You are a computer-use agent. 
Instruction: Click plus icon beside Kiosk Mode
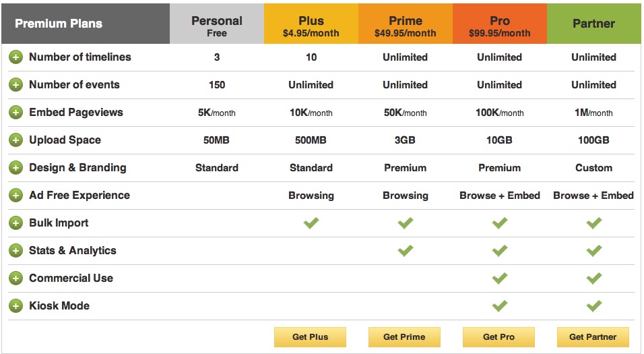point(15,306)
